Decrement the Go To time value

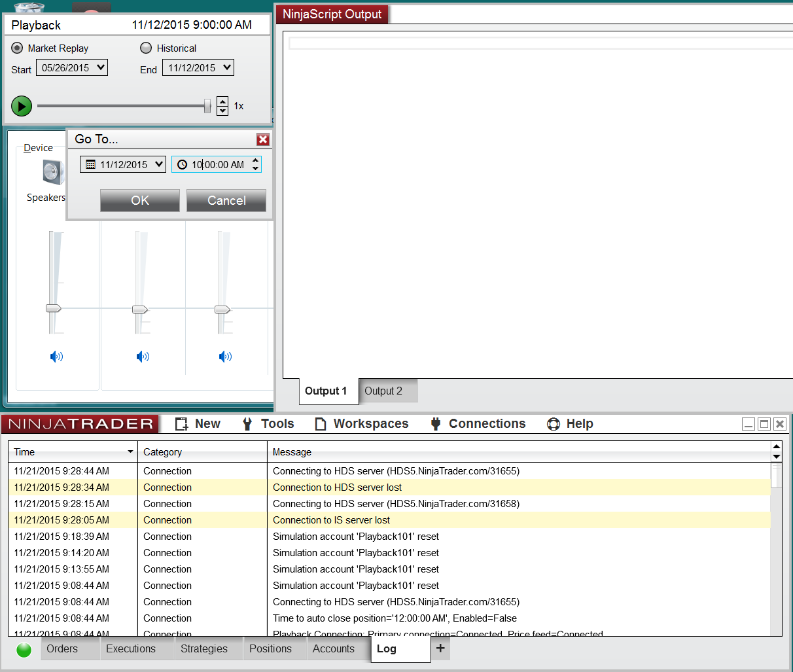[255, 169]
